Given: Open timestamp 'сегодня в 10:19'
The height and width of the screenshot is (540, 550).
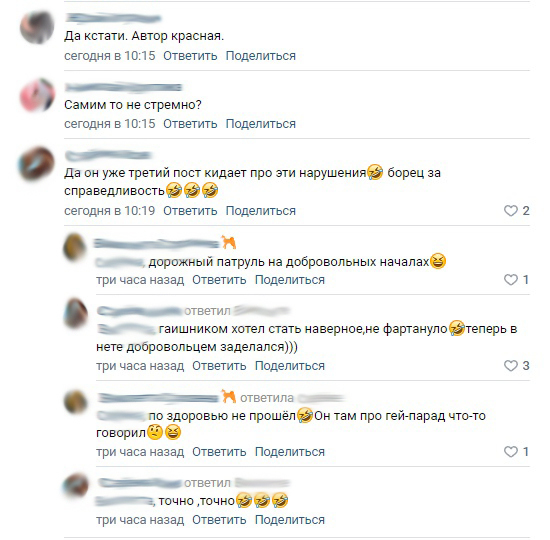Looking at the screenshot, I should (109, 211).
